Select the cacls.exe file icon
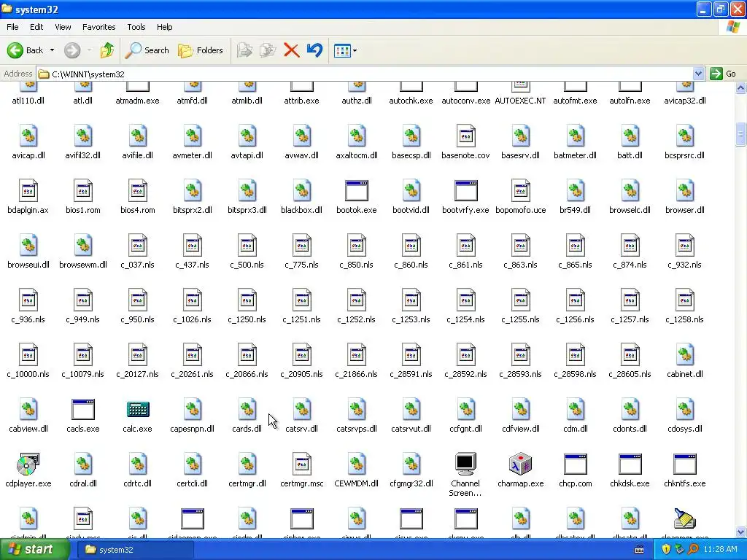 [x=83, y=410]
